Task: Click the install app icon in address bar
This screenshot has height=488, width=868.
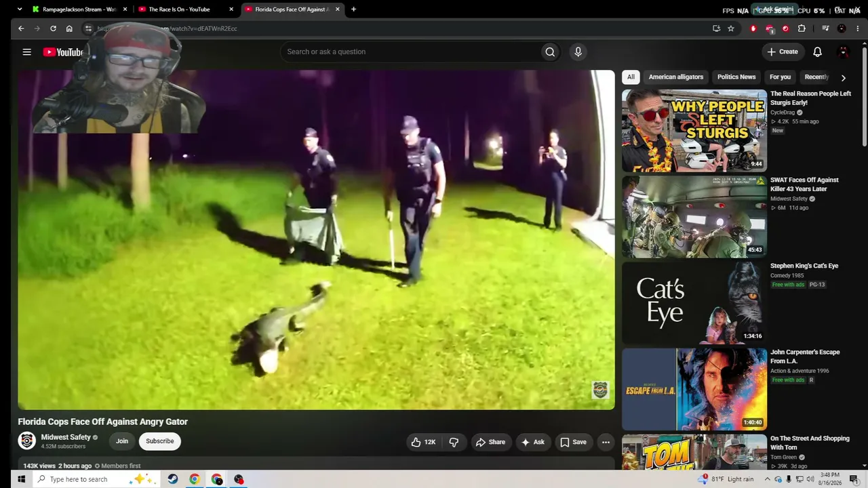Action: coord(716,28)
